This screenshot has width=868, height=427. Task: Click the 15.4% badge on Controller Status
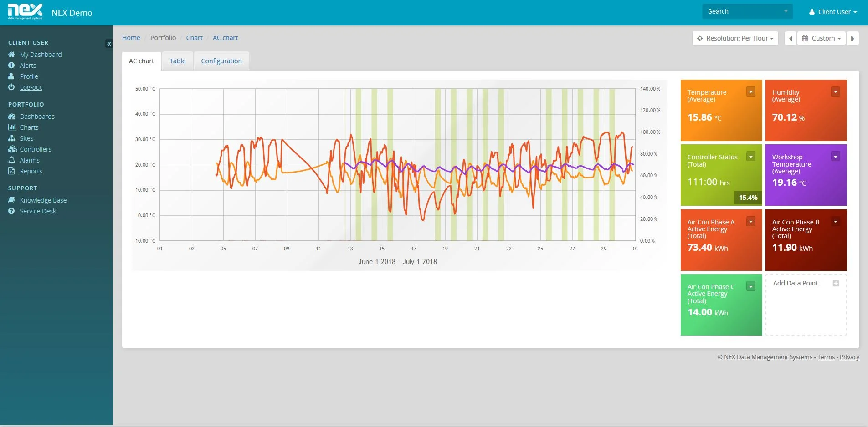(748, 198)
